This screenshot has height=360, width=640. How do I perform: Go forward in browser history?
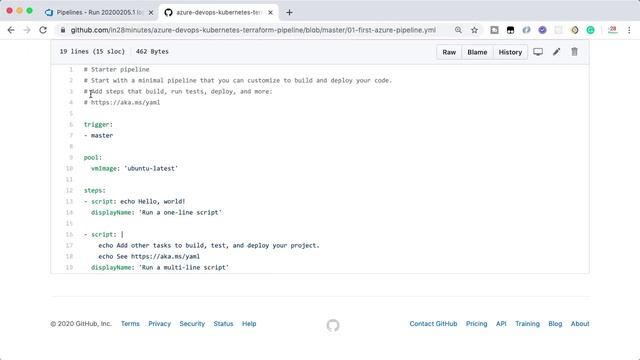[x=27, y=30]
